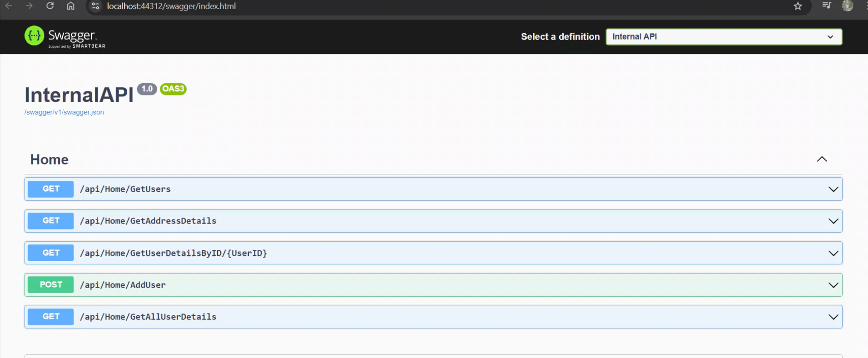The height and width of the screenshot is (358, 868).
Task: Expand the GetAddressDetails endpoint chevron
Action: [x=833, y=221]
